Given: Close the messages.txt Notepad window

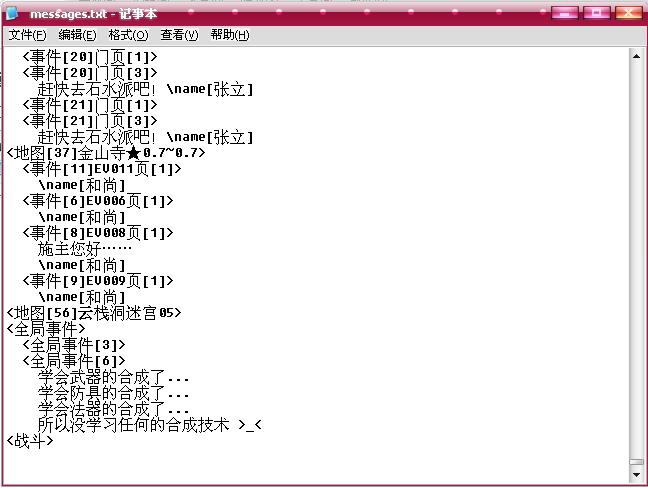Looking at the screenshot, I should [x=628, y=13].
